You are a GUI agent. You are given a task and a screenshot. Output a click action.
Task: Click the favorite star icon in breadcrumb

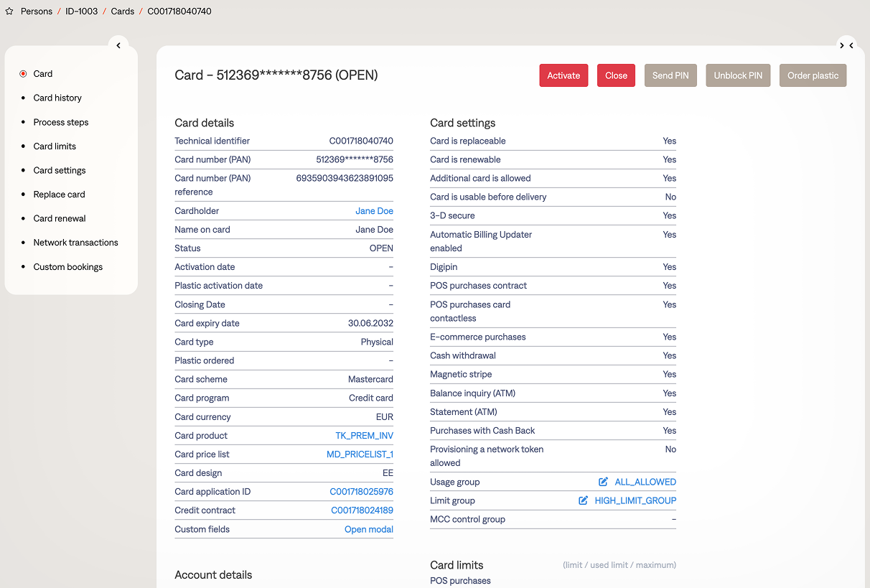[9, 11]
